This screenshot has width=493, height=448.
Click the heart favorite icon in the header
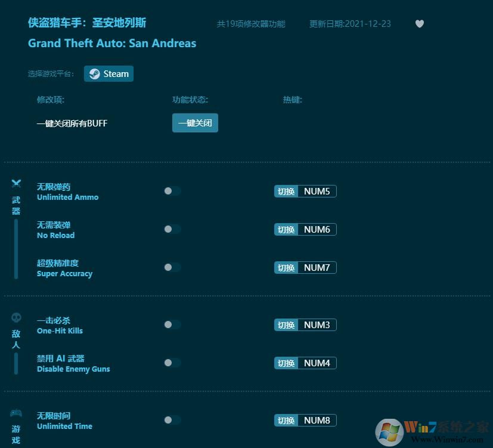click(x=419, y=24)
